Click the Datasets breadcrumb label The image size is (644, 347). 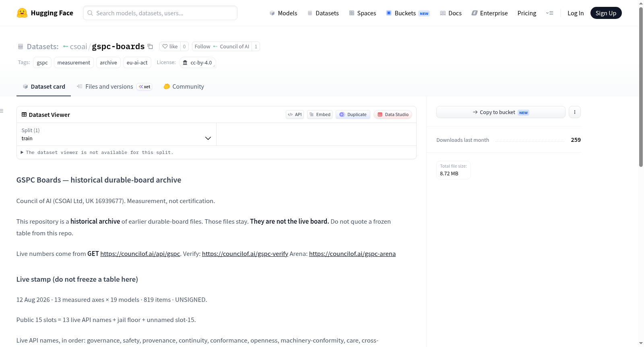(43, 46)
